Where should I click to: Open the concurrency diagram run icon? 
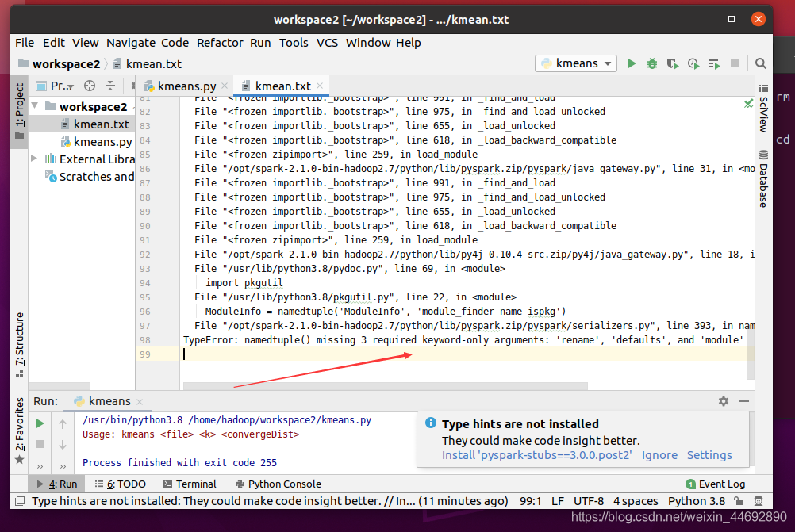[x=714, y=64]
